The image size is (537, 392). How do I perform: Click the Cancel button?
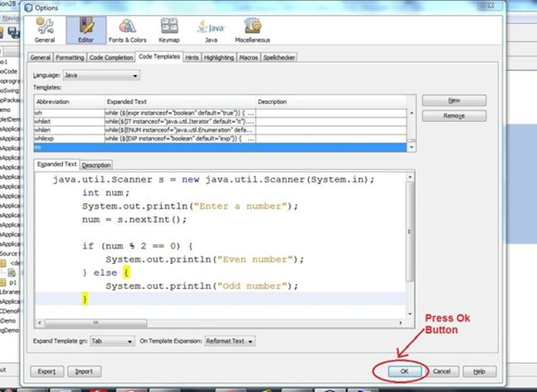pyautogui.click(x=441, y=371)
